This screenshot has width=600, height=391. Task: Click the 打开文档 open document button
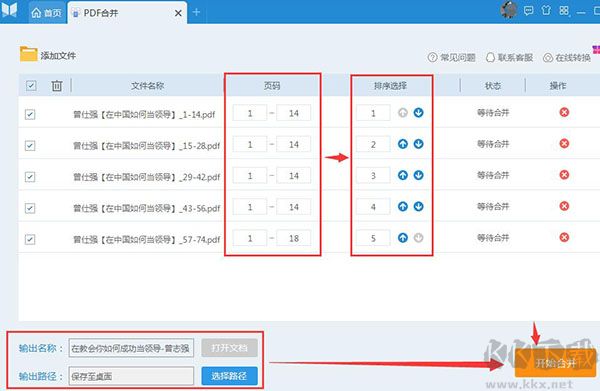(x=229, y=348)
